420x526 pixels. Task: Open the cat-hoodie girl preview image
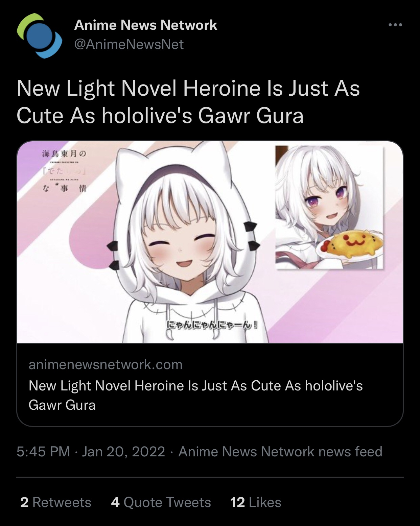[x=210, y=242]
